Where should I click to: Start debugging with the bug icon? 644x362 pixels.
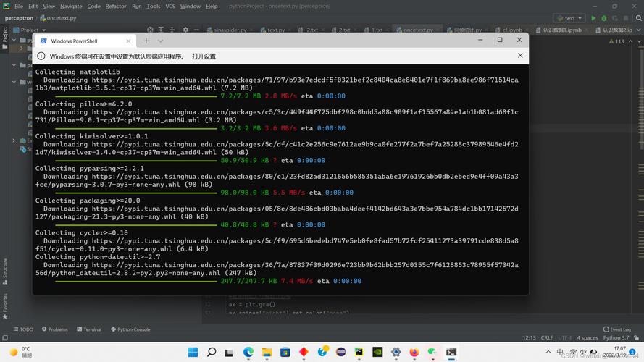(x=603, y=18)
